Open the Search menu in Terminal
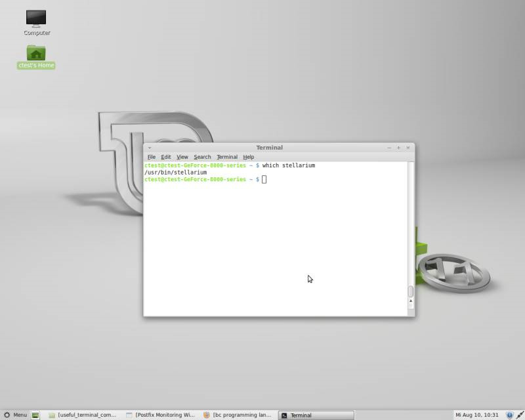The height and width of the screenshot is (420, 525). click(202, 157)
